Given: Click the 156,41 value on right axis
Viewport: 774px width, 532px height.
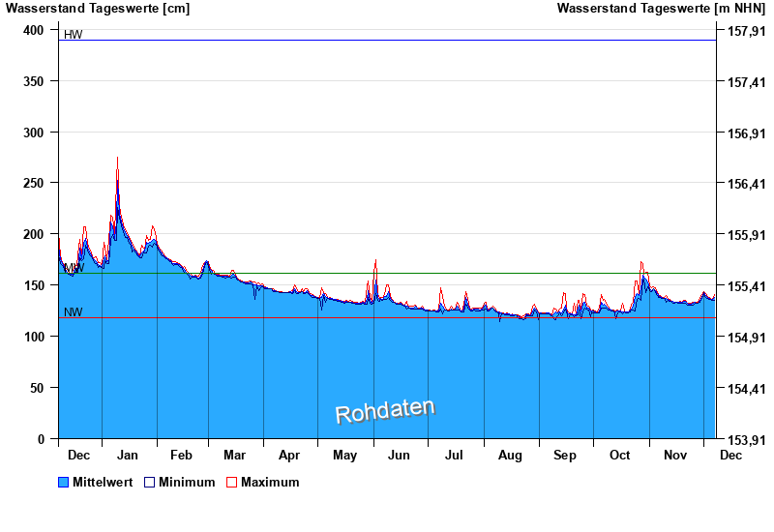Looking at the screenshot, I should (742, 184).
